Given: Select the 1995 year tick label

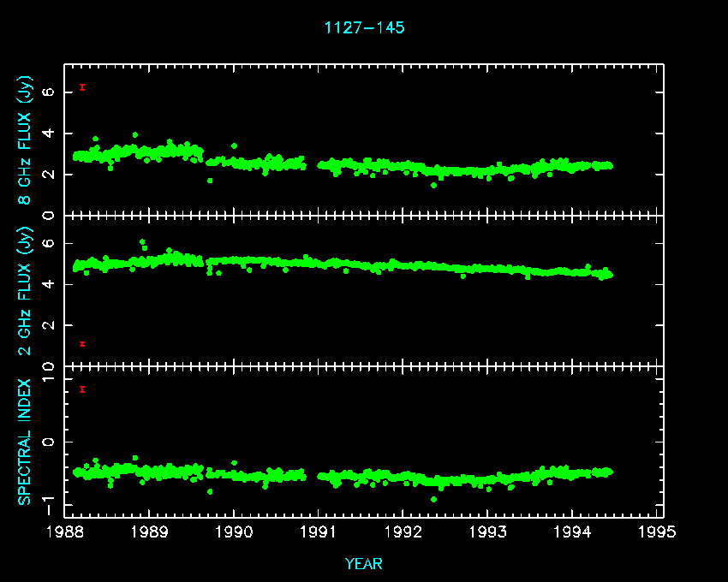Looking at the screenshot, I should coord(658,532).
